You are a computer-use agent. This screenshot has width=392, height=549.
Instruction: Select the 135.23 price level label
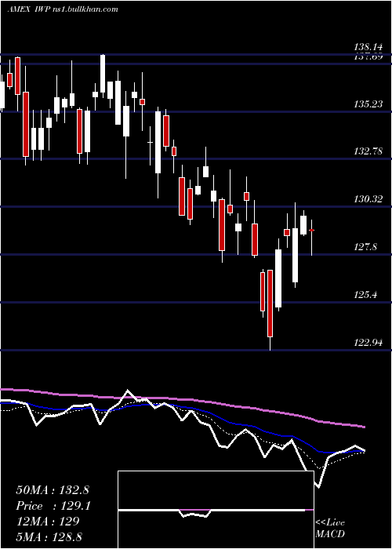click(x=368, y=104)
